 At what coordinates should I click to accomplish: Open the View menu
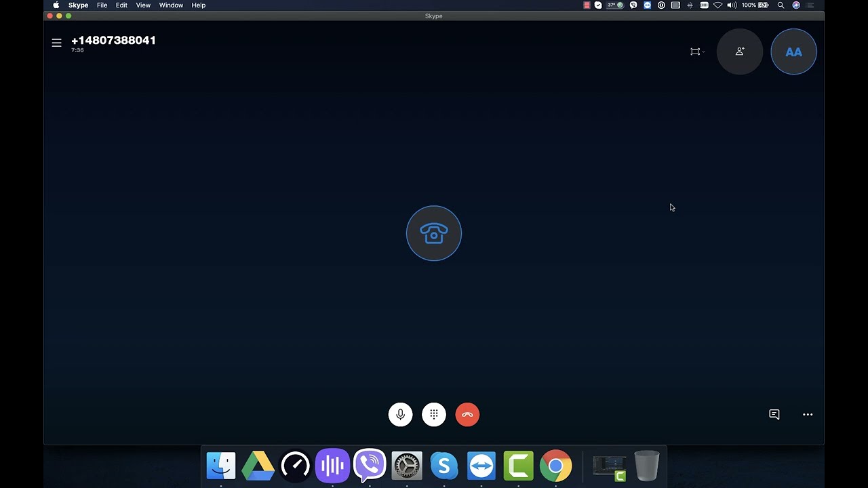click(143, 5)
